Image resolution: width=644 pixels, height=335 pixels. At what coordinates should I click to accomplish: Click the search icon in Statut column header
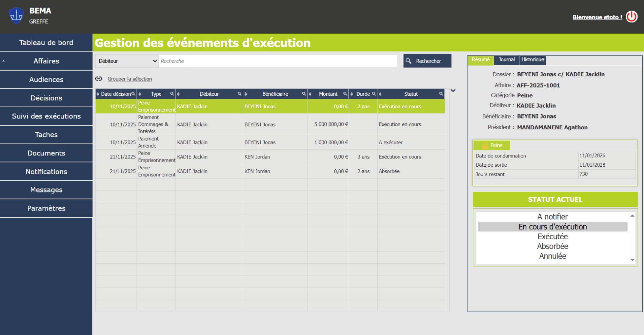pyautogui.click(x=441, y=94)
